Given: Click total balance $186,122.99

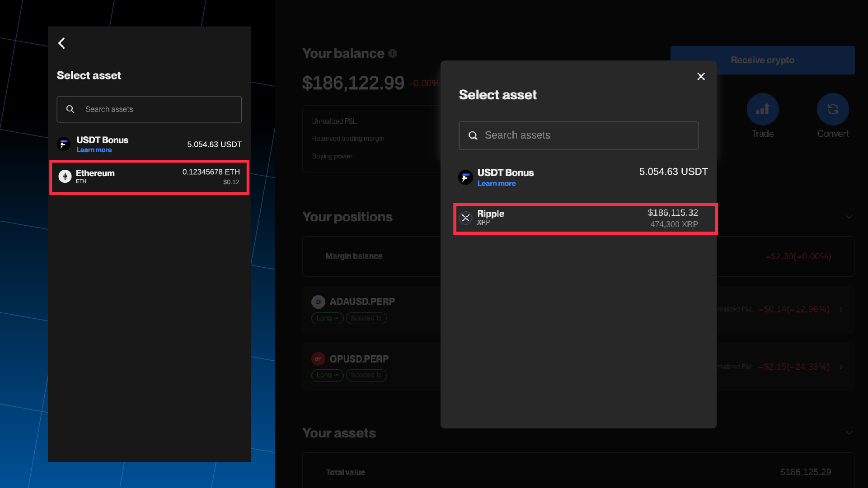Looking at the screenshot, I should coord(353,83).
